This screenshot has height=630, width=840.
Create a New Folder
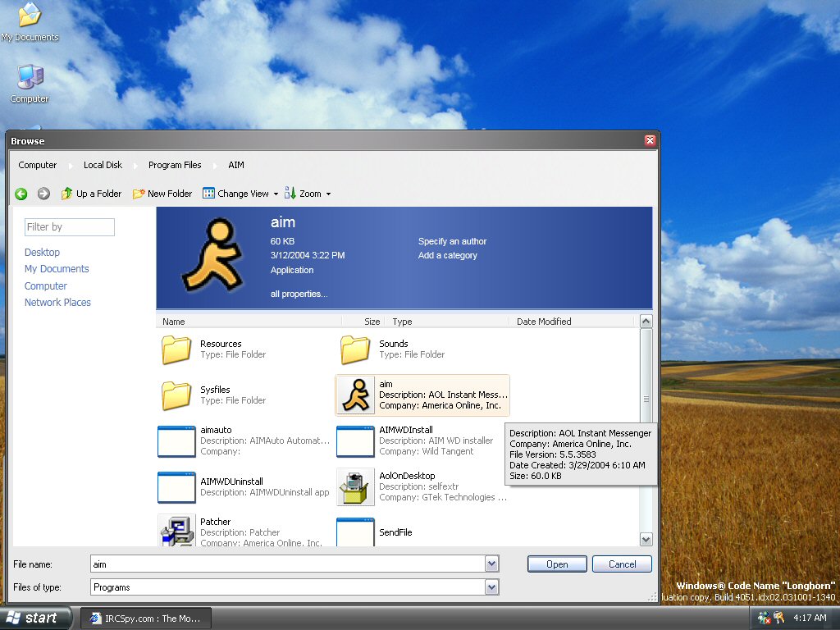(x=162, y=194)
